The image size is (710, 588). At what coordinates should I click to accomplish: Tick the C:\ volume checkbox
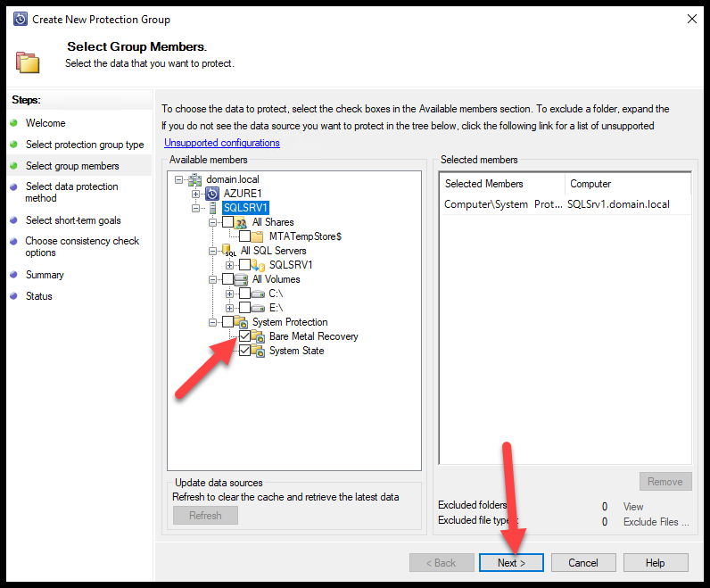point(245,294)
